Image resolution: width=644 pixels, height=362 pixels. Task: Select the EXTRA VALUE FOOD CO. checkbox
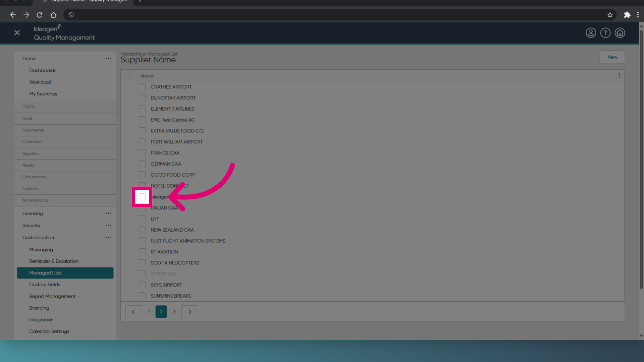[142, 131]
